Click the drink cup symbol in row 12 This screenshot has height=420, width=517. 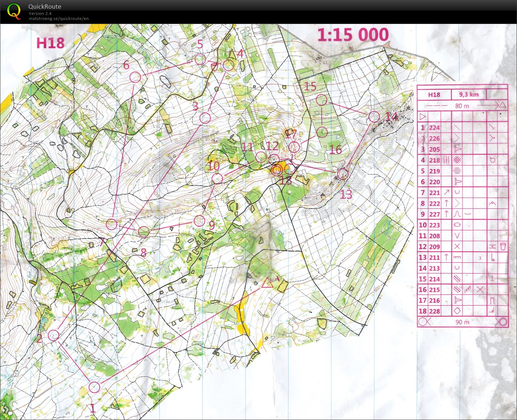[503, 247]
